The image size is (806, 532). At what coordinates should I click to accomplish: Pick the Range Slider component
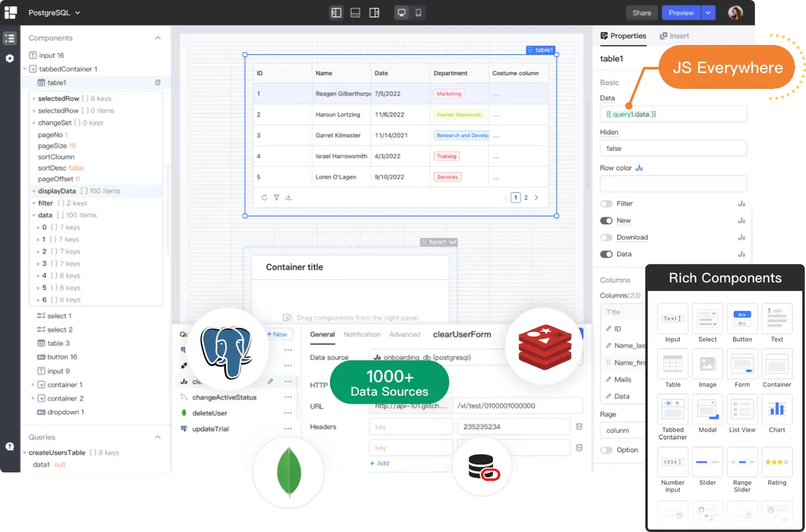click(742, 470)
